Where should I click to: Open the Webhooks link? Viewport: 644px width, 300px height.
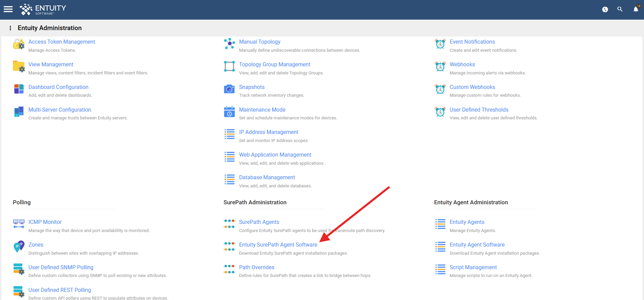(x=462, y=64)
